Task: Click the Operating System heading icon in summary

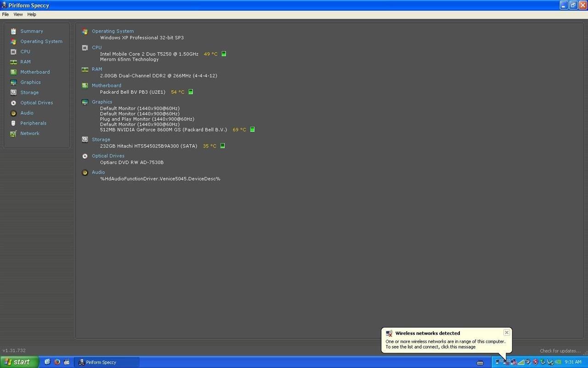Action: [85, 31]
